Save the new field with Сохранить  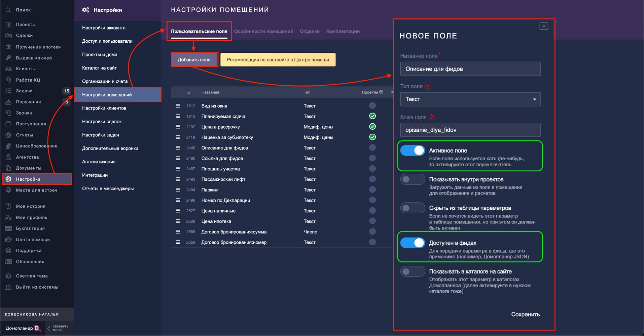click(525, 314)
